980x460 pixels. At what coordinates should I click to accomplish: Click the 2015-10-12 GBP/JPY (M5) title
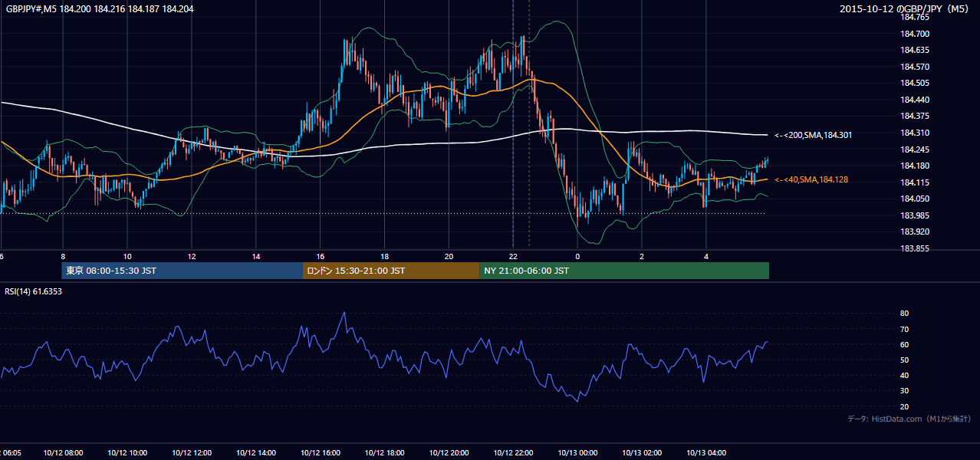point(906,8)
